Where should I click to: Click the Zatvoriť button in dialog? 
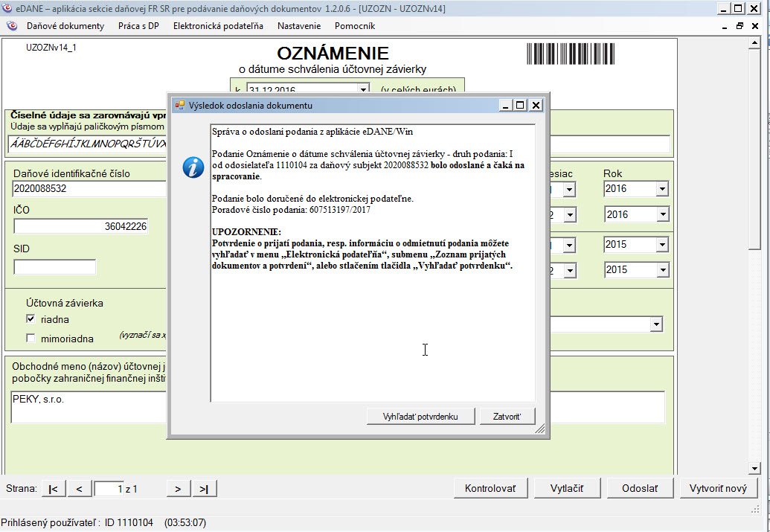pos(507,417)
